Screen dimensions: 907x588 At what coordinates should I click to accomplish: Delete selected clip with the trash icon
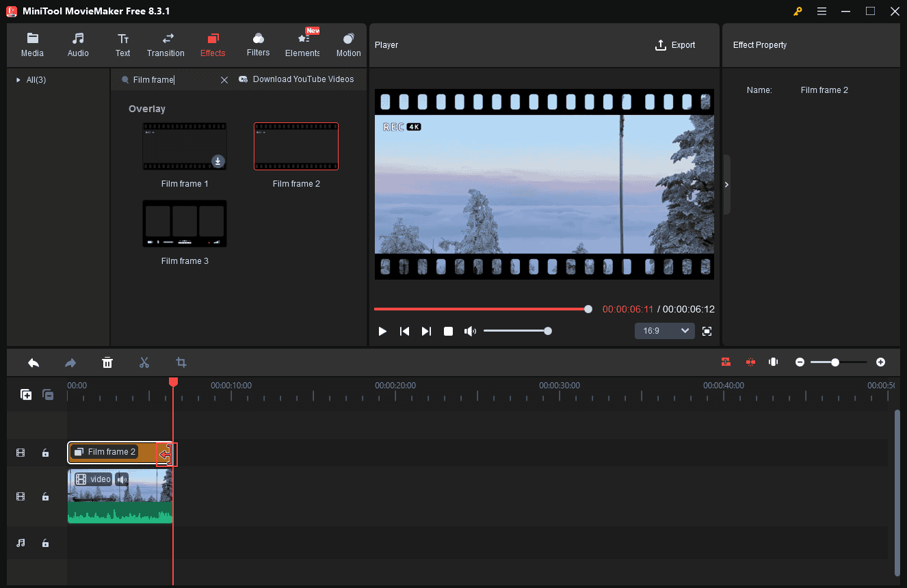click(x=107, y=362)
